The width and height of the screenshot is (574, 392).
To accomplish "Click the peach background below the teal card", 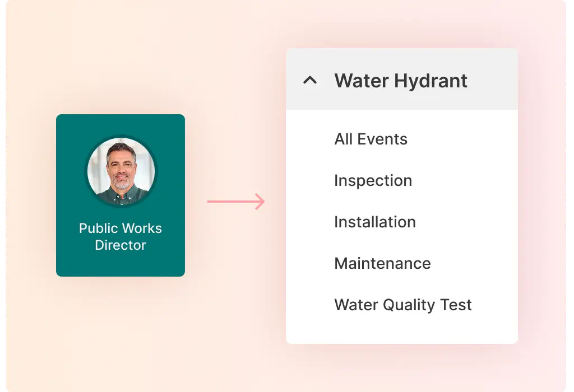I will tap(121, 325).
